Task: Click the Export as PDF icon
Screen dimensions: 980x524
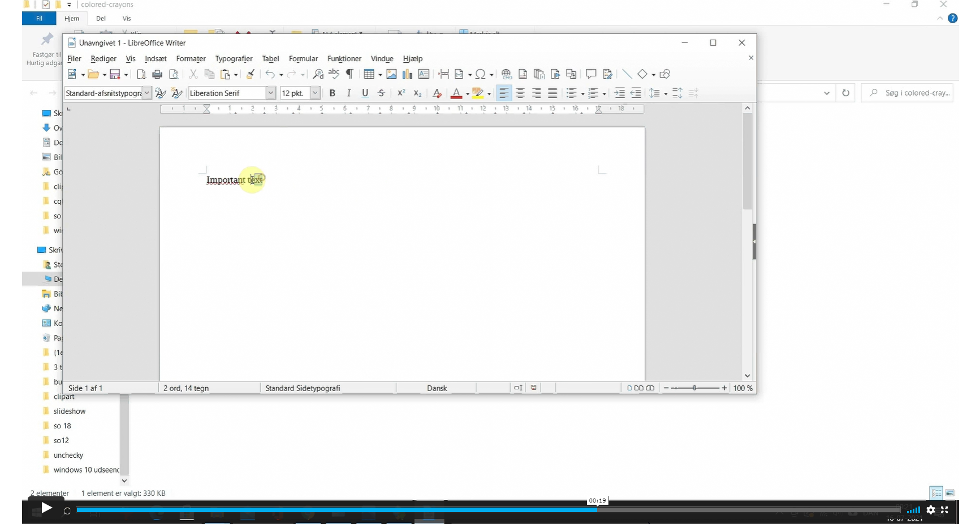Action: click(141, 74)
